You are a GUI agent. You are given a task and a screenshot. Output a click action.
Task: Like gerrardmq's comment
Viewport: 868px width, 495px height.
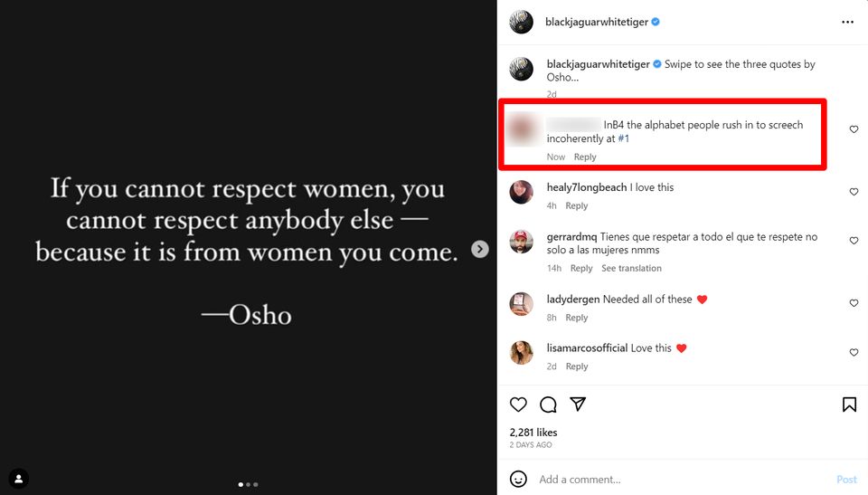[x=854, y=241]
